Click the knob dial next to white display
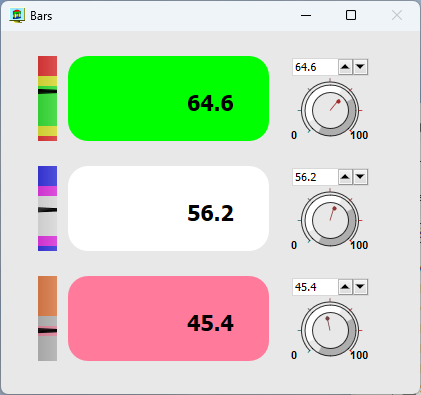Image resolution: width=421 pixels, height=395 pixels. pyautogui.click(x=330, y=220)
